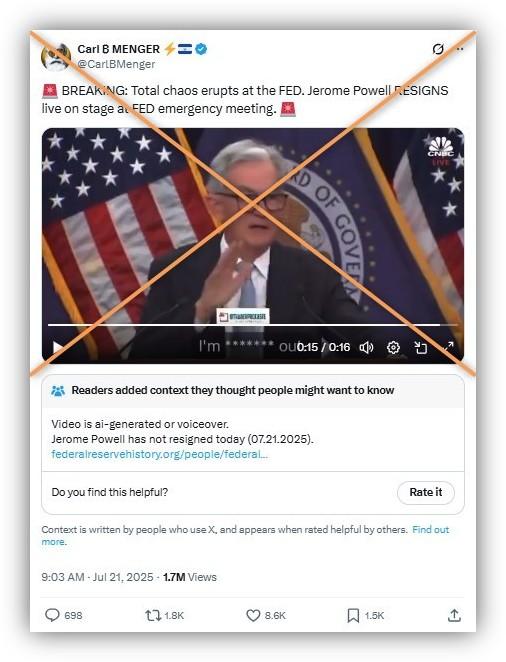Bookmark this post
The width and height of the screenshot is (506, 662).
tap(353, 616)
